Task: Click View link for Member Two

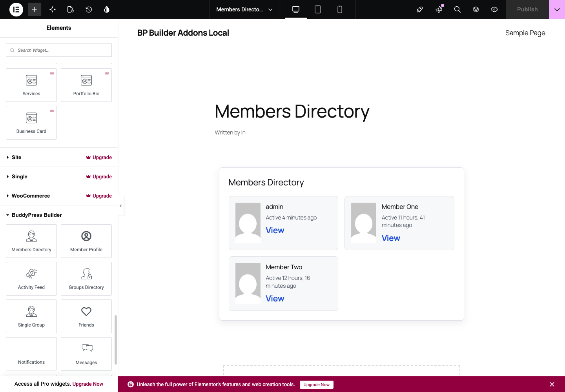Action: [x=275, y=299]
